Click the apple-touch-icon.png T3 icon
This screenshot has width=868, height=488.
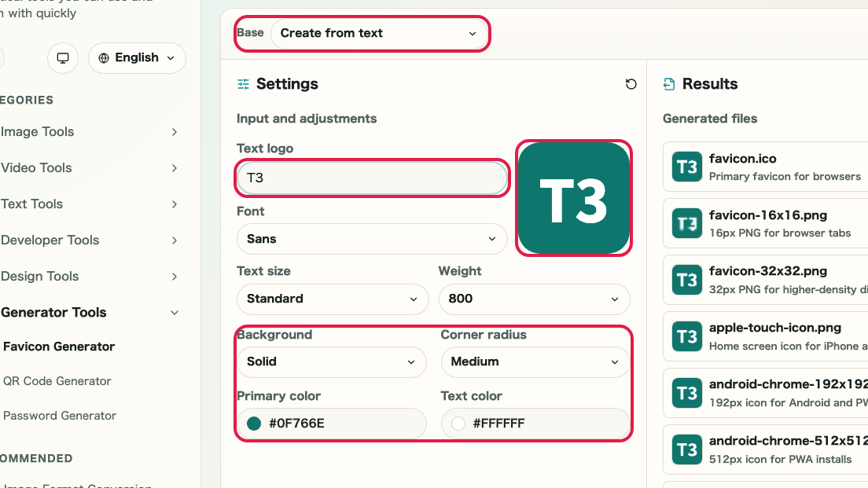(x=687, y=336)
